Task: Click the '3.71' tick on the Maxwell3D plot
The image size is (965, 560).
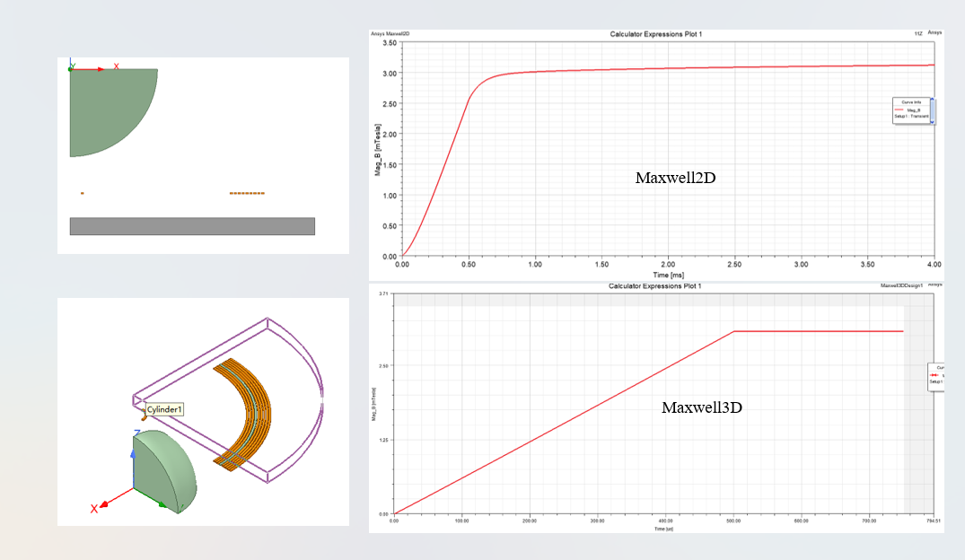Action: coord(383,293)
